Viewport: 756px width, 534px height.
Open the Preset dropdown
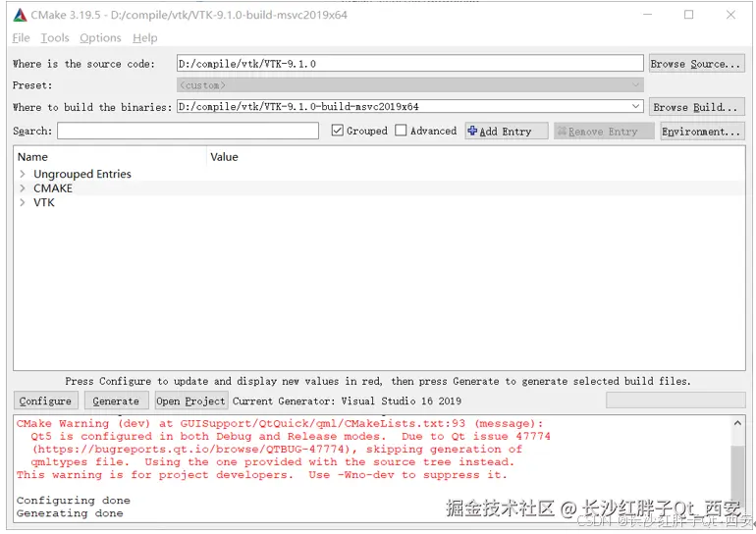409,85
